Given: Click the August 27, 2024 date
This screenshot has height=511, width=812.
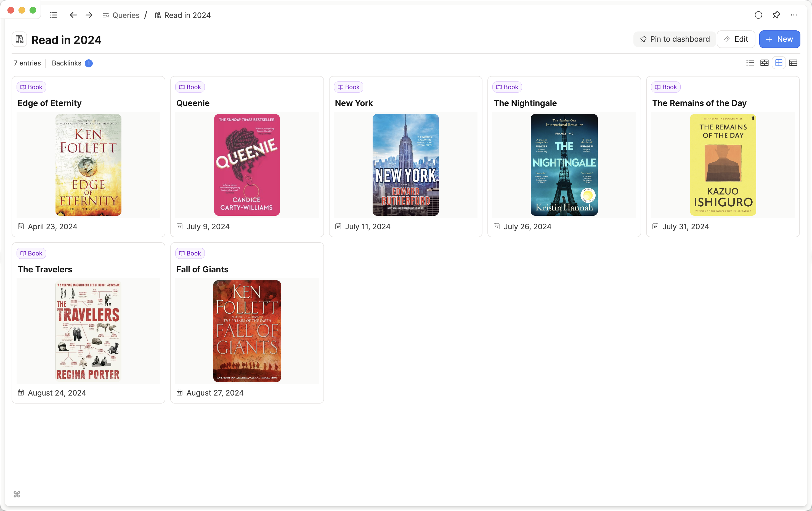Looking at the screenshot, I should [x=215, y=393].
